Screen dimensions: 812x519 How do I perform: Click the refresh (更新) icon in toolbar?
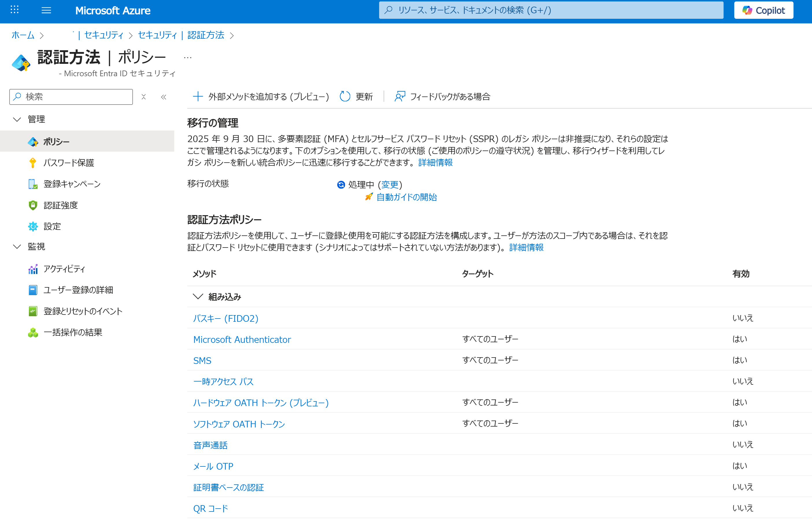click(x=345, y=97)
